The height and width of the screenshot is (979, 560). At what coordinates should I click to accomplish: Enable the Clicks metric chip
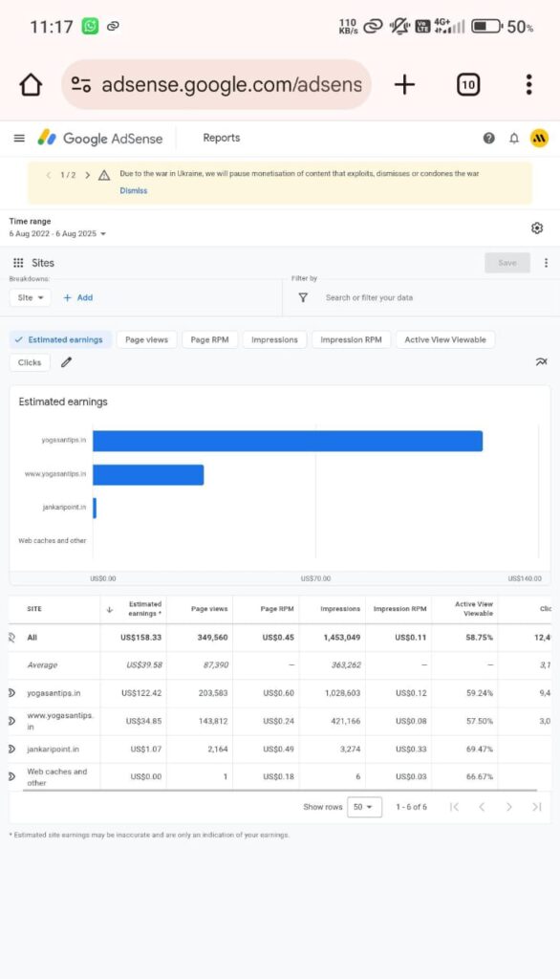tap(30, 362)
